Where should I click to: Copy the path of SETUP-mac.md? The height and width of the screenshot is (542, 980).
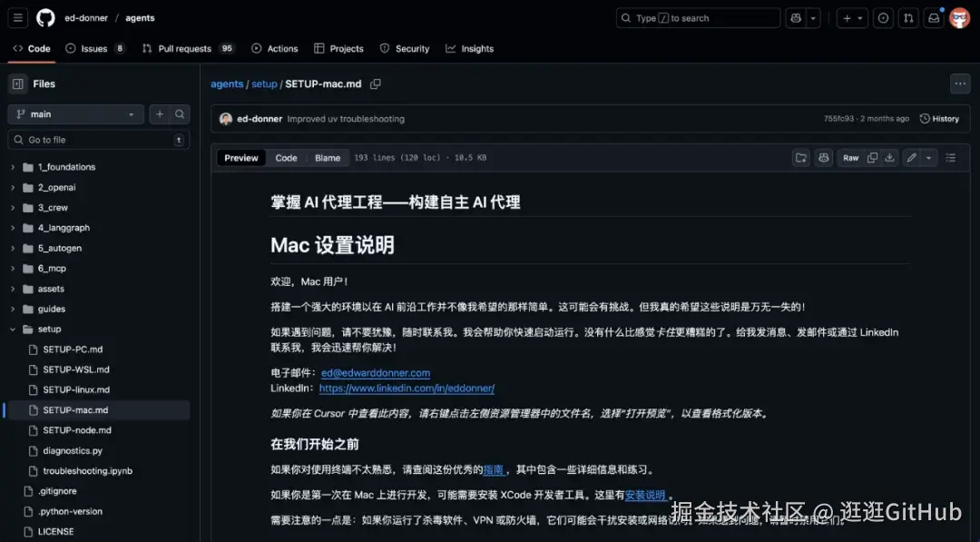377,84
